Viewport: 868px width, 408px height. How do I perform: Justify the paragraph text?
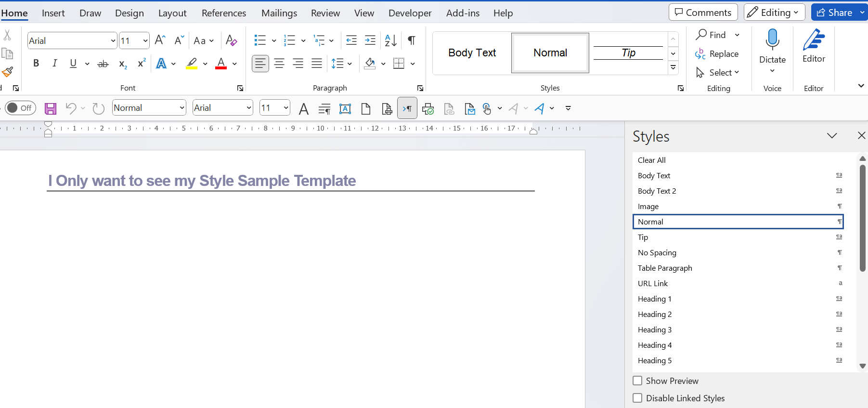(x=317, y=63)
